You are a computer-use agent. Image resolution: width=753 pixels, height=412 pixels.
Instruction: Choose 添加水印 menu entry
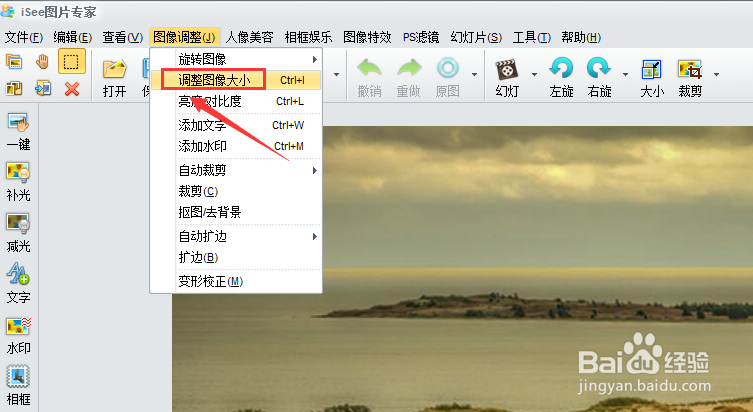(236, 146)
